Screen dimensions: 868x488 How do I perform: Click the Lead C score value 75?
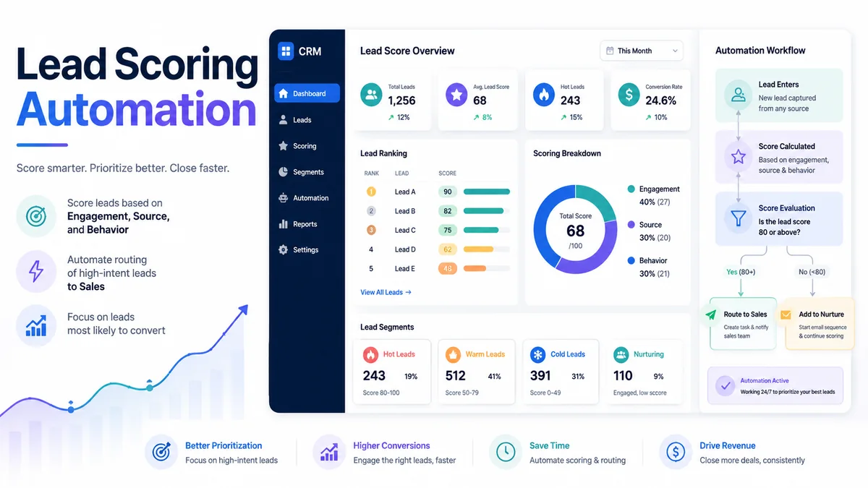tap(448, 230)
